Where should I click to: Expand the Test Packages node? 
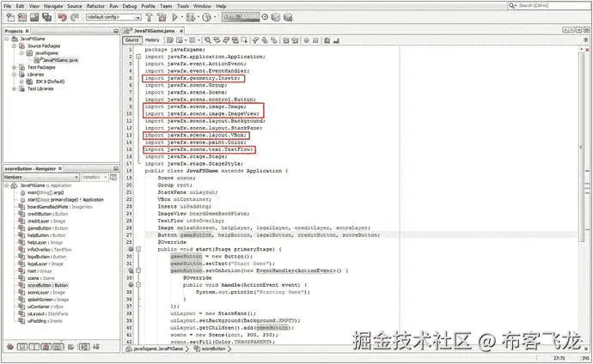point(14,67)
